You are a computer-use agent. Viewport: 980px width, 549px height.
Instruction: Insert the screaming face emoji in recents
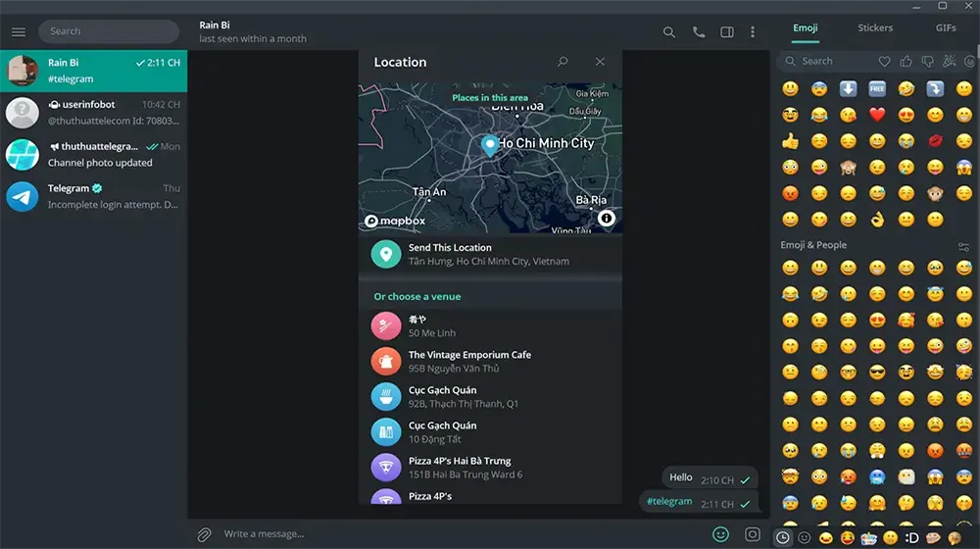coord(963,167)
